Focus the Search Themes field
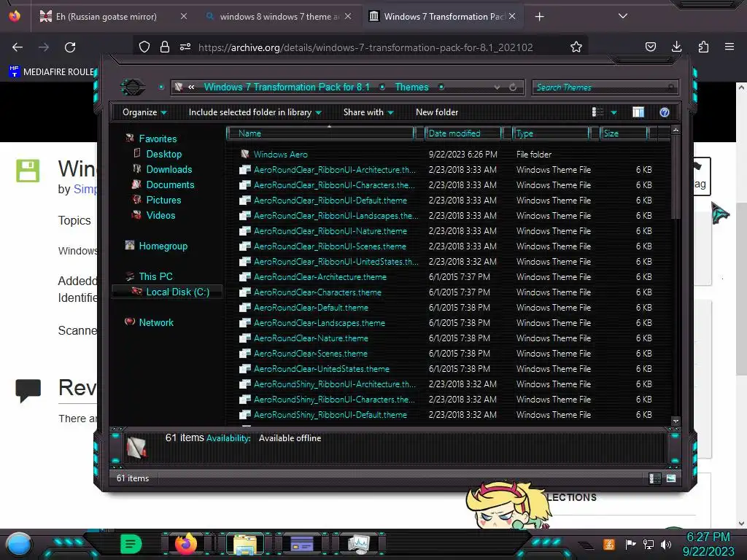The height and width of the screenshot is (560, 747). 605,87
